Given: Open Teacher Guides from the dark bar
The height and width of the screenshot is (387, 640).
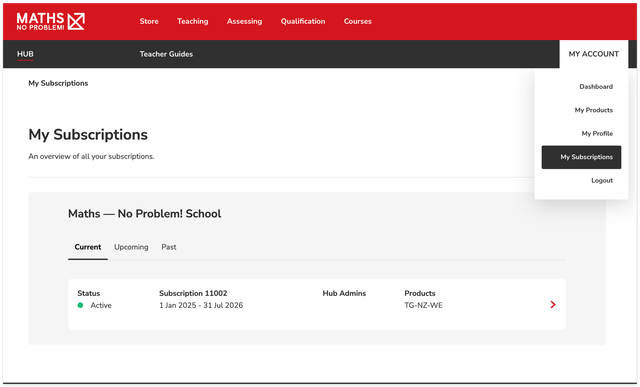Looking at the screenshot, I should tap(166, 54).
